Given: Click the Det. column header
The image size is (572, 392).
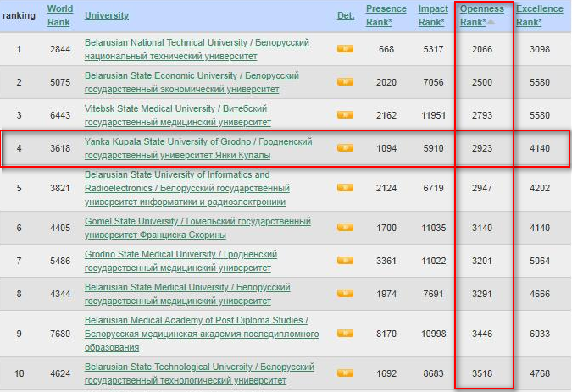Looking at the screenshot, I should pos(346,15).
